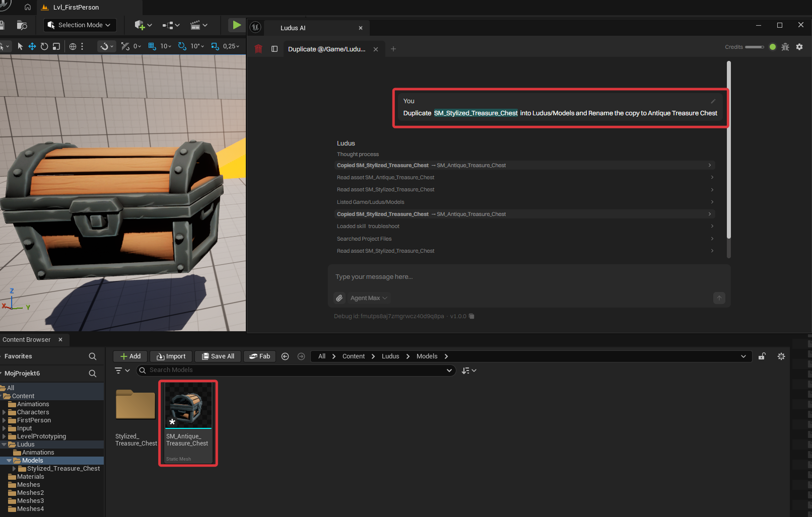Open the Agent Max model dropdown
Screen dimensions: 812x517
[369, 298]
